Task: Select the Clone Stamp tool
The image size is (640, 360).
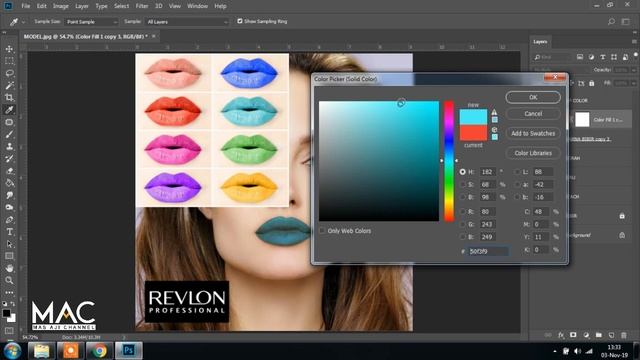Action: 9,147
